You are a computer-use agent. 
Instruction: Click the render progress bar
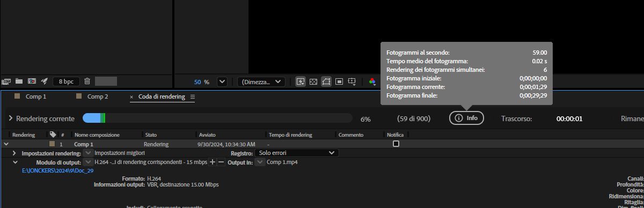217,118
